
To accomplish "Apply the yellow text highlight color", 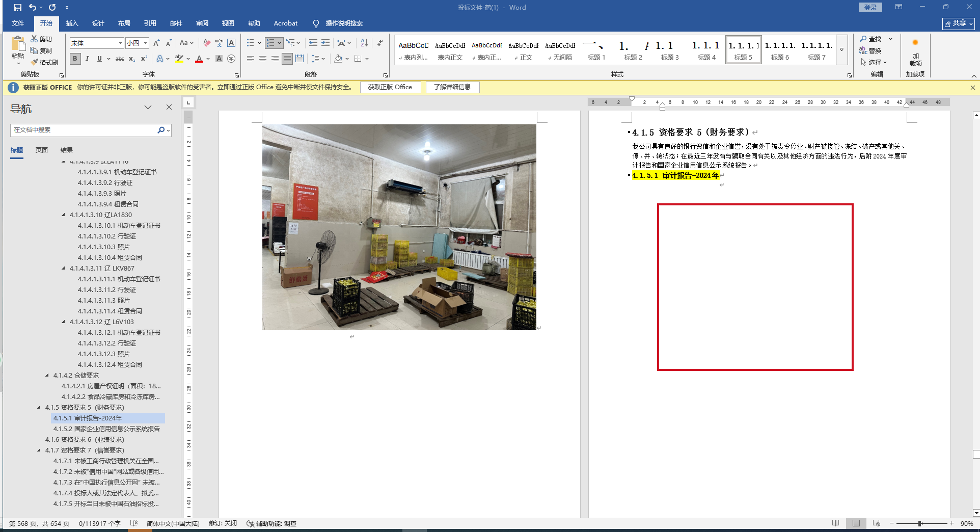I will pos(179,59).
